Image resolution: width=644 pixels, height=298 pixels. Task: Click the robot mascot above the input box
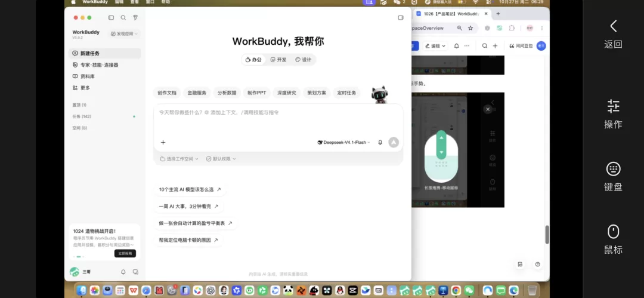(379, 95)
